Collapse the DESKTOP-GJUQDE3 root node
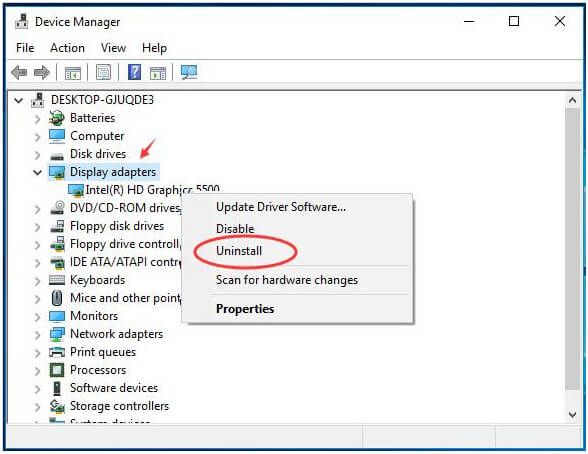This screenshot has height=454, width=588. point(19,100)
